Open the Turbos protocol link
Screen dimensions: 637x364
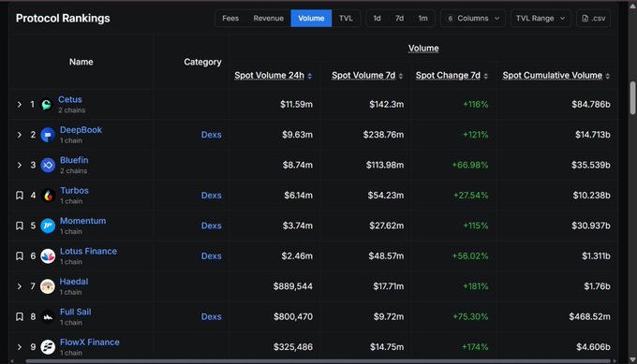(x=74, y=190)
